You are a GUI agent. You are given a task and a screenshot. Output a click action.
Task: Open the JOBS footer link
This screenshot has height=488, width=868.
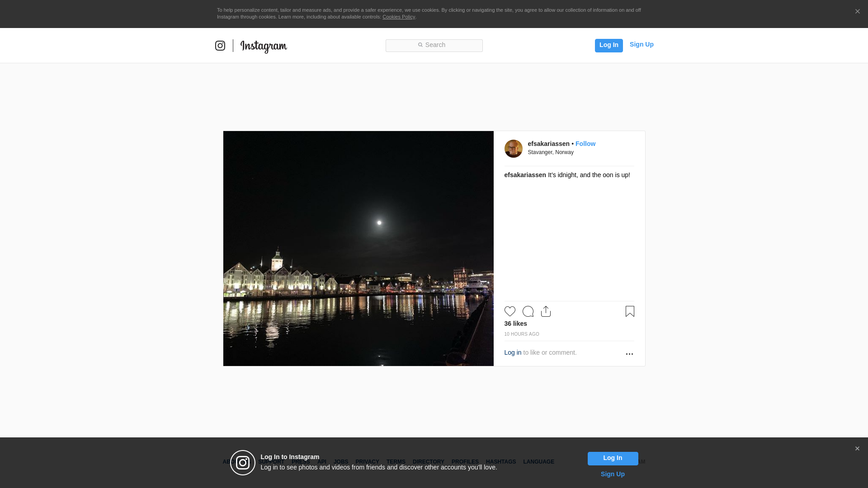tap(341, 462)
